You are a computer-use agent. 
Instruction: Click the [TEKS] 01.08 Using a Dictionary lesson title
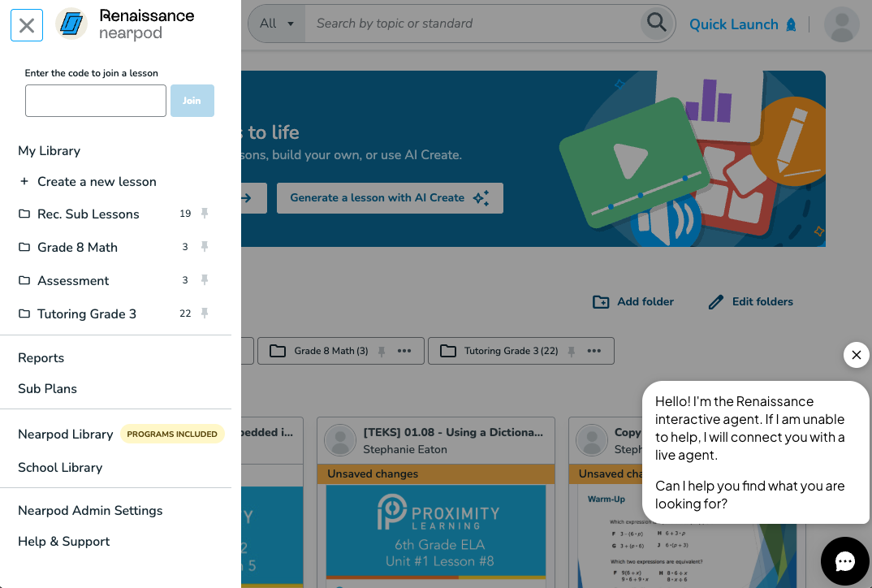[x=453, y=432]
